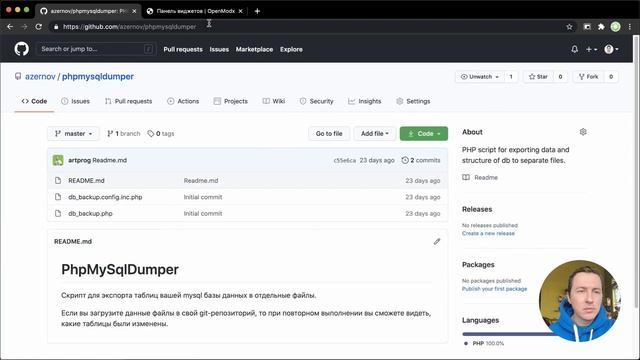Image resolution: width=640 pixels, height=360 pixels.
Task: Click Create a new release link
Action: 488,233
